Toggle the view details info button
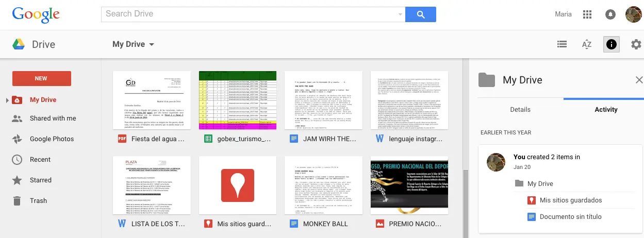The width and height of the screenshot is (644, 238). [612, 44]
